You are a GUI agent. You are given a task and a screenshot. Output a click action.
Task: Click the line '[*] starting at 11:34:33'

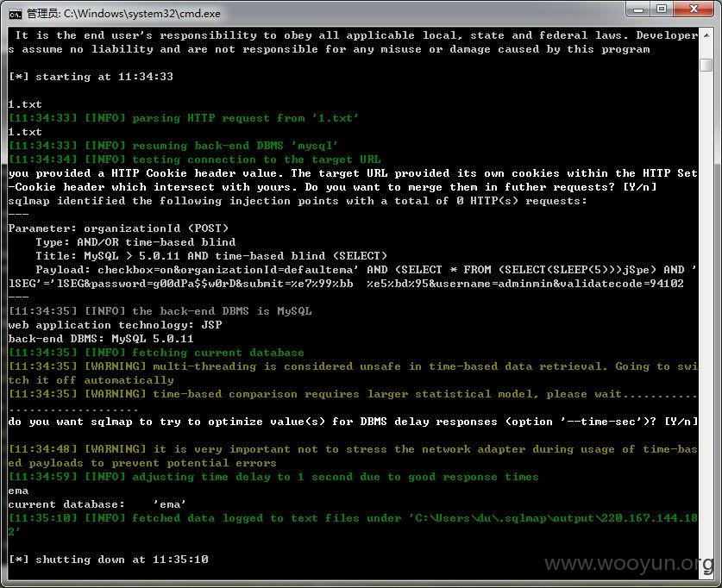tap(91, 77)
